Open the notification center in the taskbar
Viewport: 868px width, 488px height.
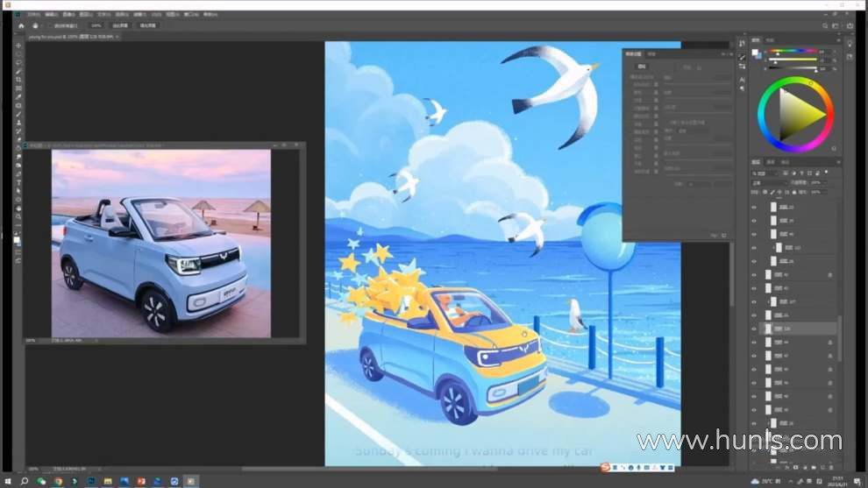(857, 481)
